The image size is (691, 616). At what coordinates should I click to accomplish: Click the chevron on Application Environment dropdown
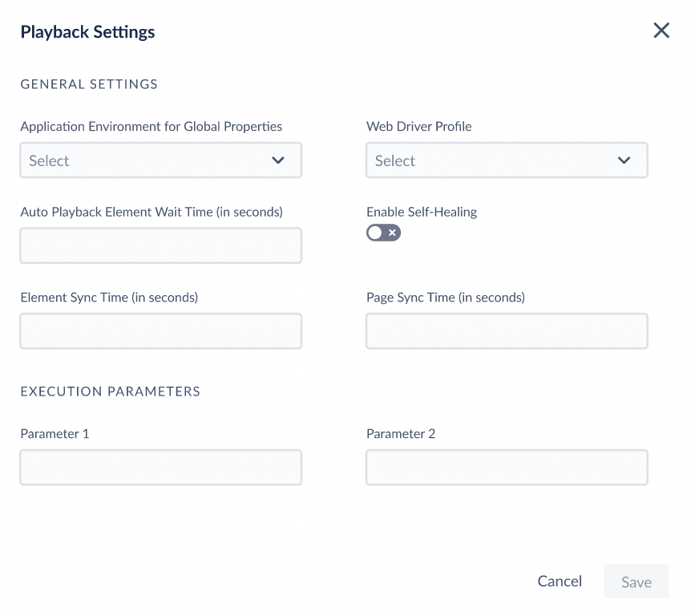click(278, 160)
